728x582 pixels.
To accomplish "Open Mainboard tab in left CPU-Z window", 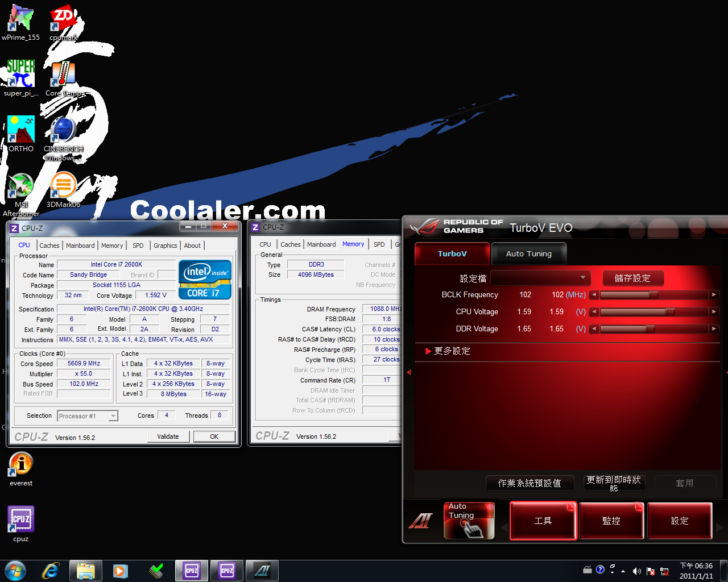I will (x=80, y=246).
